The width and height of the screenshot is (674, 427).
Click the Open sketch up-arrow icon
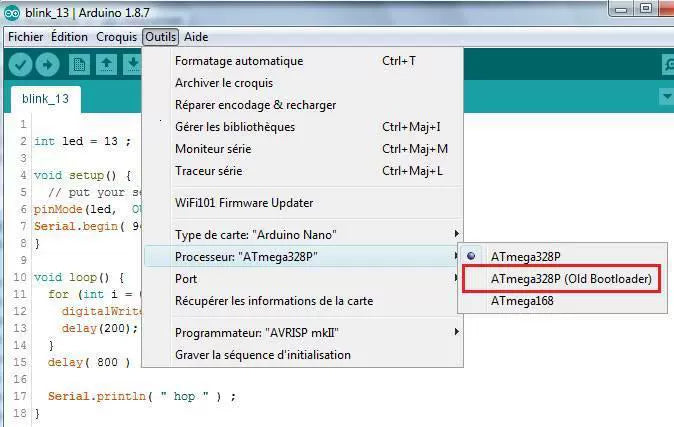click(106, 65)
